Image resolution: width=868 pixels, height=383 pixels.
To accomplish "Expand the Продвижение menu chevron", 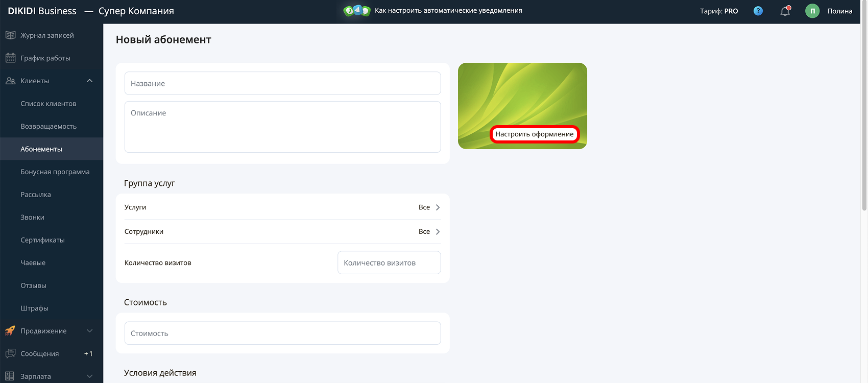I will (x=90, y=331).
